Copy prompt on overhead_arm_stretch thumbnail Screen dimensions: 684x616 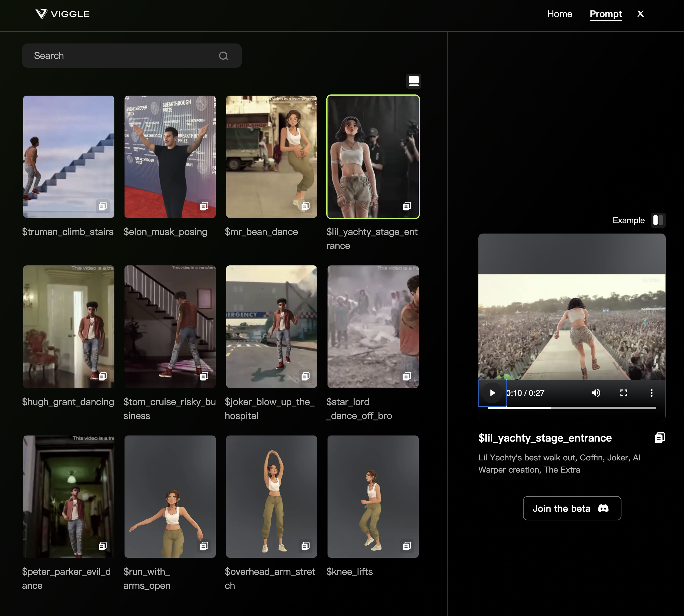(306, 546)
